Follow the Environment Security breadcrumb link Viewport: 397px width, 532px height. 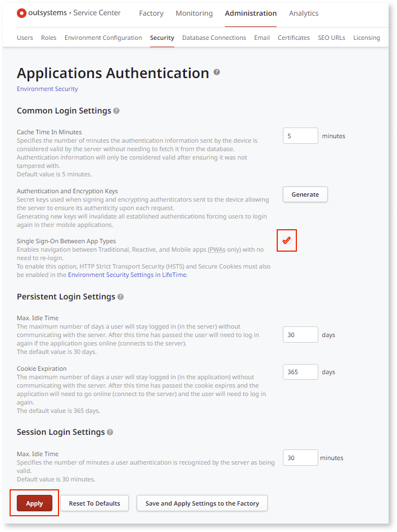(x=47, y=89)
